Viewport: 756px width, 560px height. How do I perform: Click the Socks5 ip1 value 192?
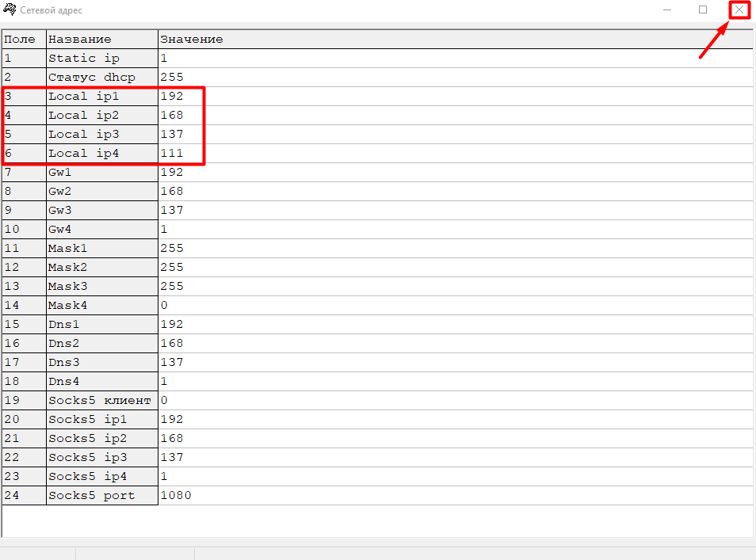pos(456,420)
